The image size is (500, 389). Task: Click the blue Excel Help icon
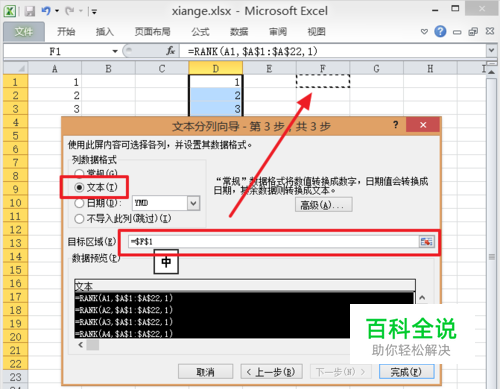pyautogui.click(x=440, y=32)
